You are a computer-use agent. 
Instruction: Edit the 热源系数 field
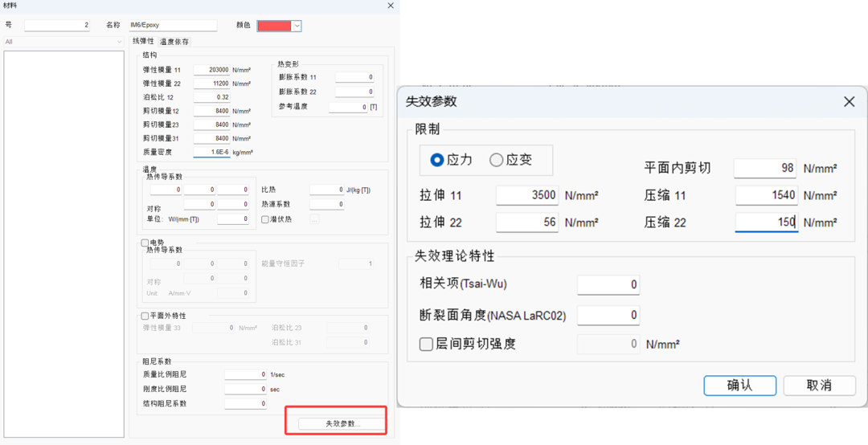coord(326,204)
